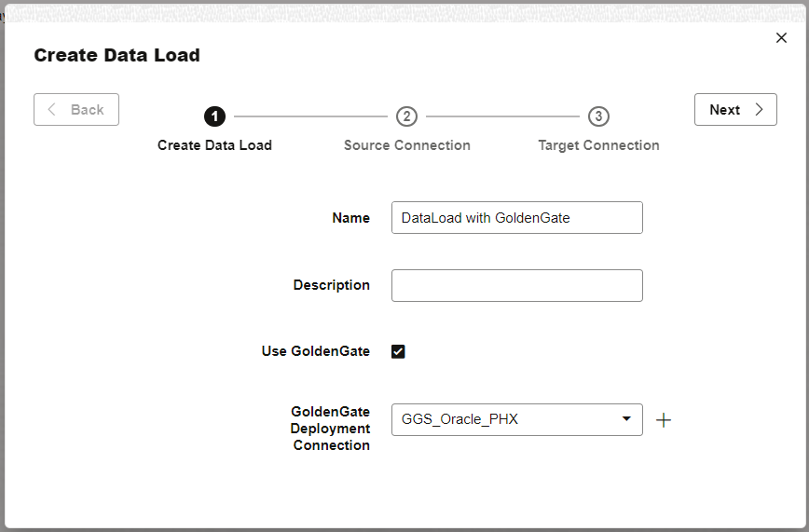Click the Target Connection step label
The width and height of the screenshot is (809, 532).
[598, 145]
